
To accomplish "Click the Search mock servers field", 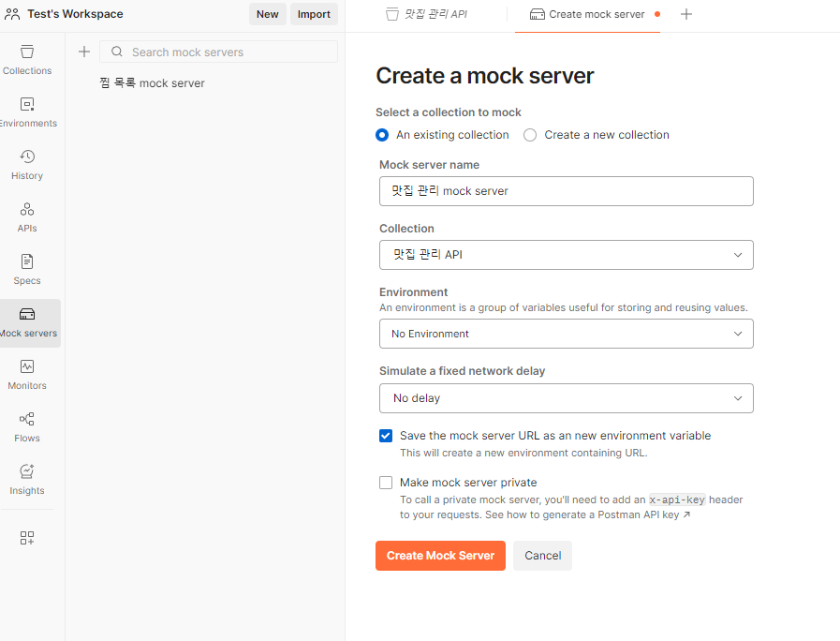I will pos(218,52).
